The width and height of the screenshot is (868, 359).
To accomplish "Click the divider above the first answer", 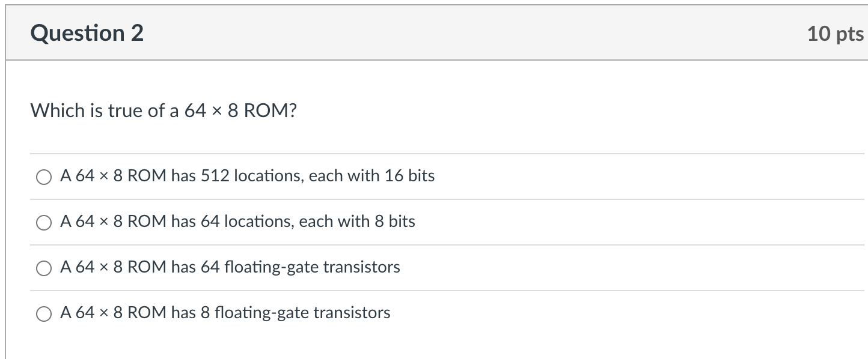I will coord(445,154).
